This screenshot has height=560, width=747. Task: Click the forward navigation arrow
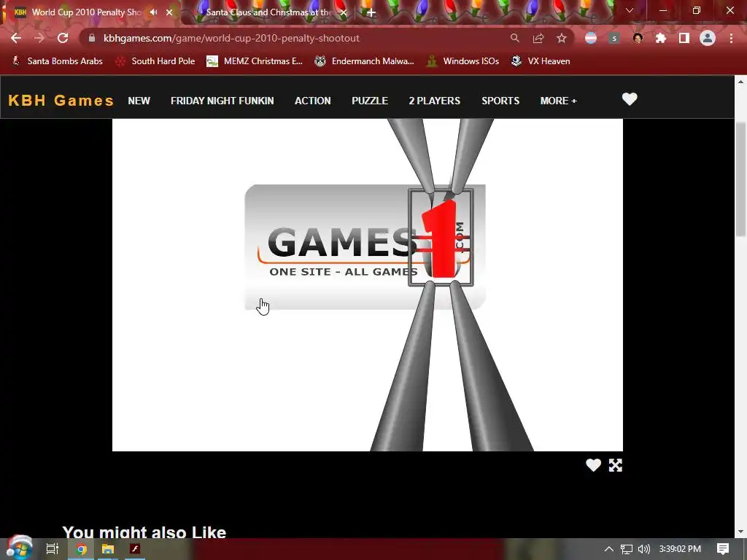[x=39, y=38]
